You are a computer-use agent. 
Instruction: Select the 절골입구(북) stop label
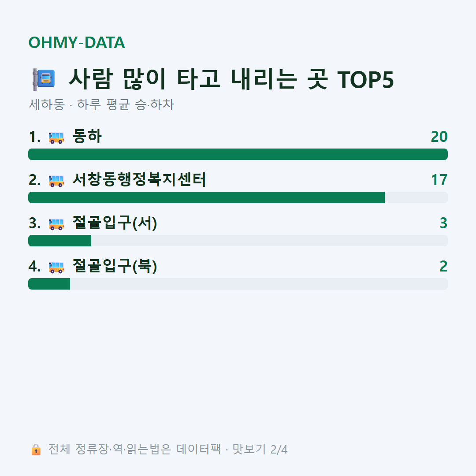click(x=115, y=266)
